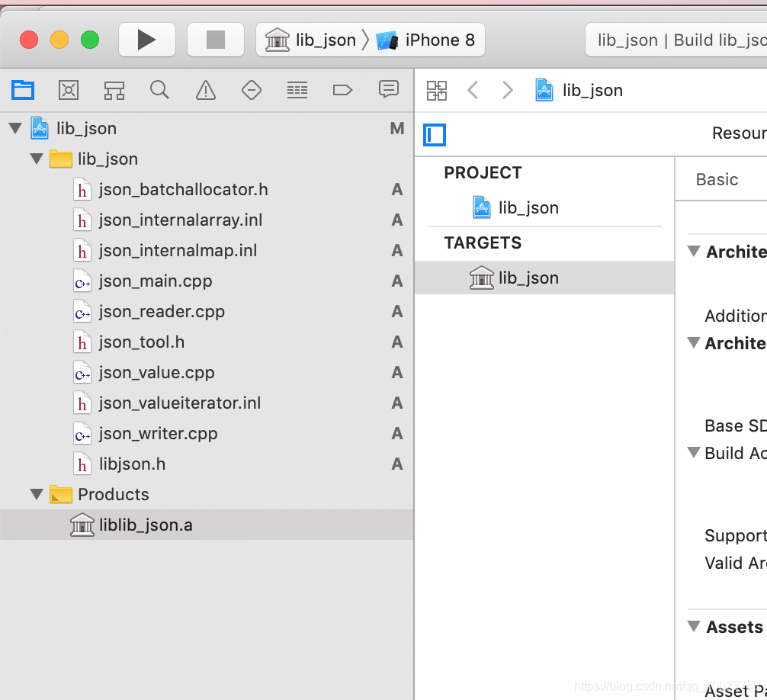Click lib_json in the jump bar
This screenshot has width=767, height=700.
click(579, 90)
